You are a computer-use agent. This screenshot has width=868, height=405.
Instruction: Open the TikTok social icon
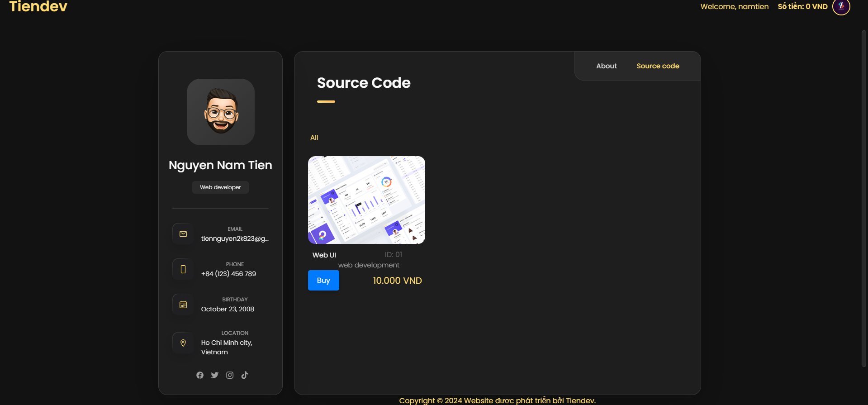click(x=245, y=375)
